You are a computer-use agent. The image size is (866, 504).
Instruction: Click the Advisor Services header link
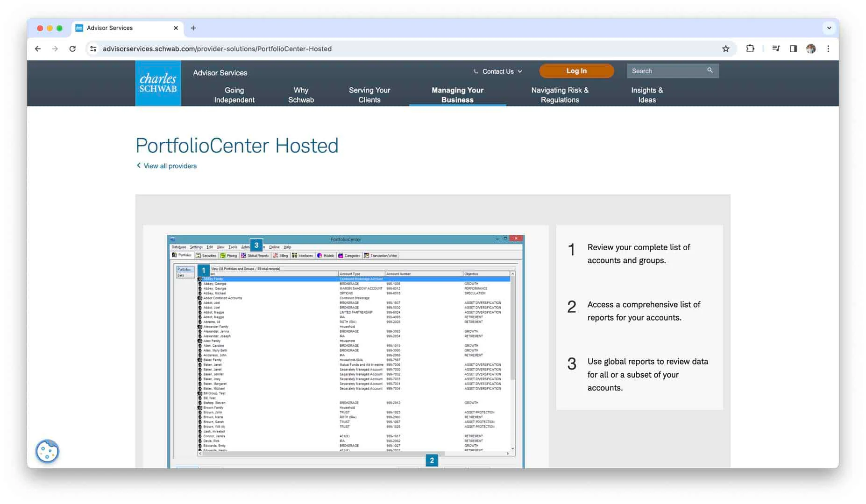tap(220, 73)
